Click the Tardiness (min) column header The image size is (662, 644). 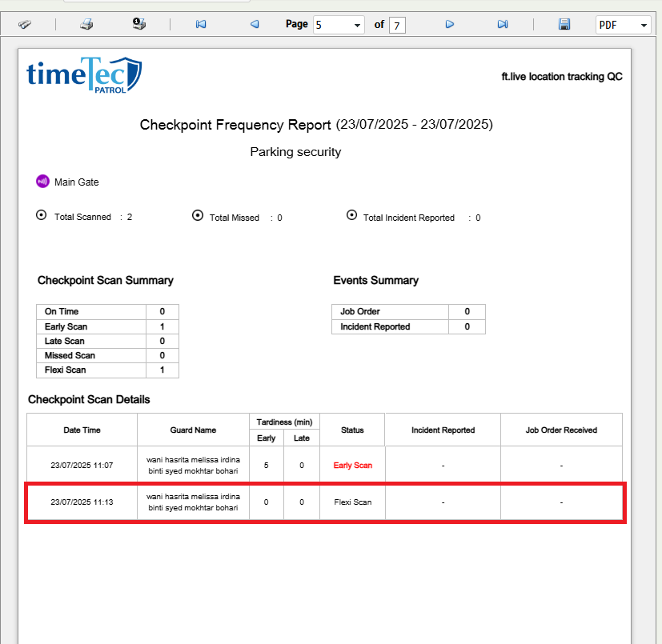click(284, 422)
